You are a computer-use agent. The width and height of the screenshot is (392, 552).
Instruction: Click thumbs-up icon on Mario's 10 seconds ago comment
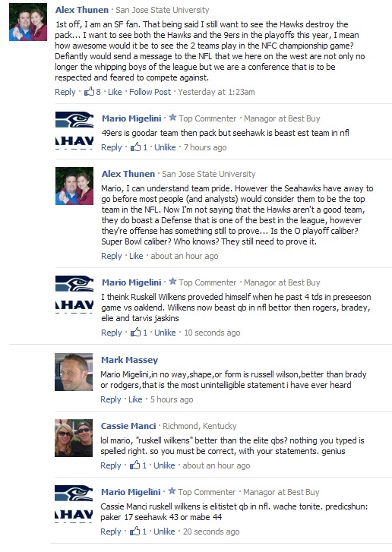(x=135, y=333)
